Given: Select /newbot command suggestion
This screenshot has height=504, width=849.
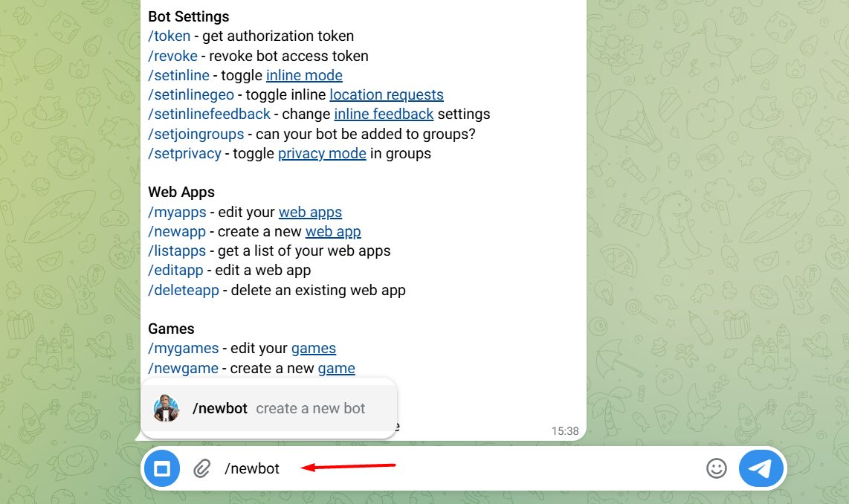Looking at the screenshot, I should tap(269, 408).
